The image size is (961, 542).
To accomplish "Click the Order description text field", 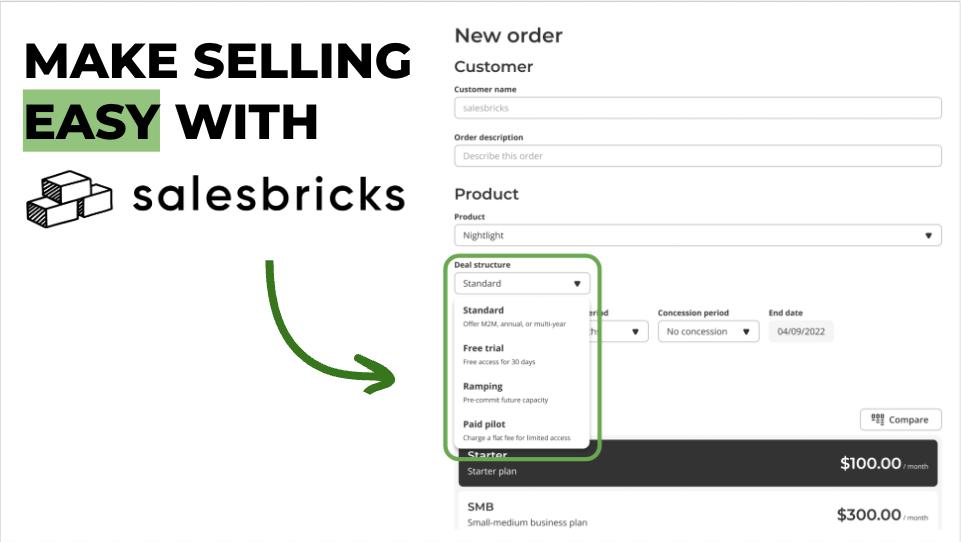I will coord(697,156).
